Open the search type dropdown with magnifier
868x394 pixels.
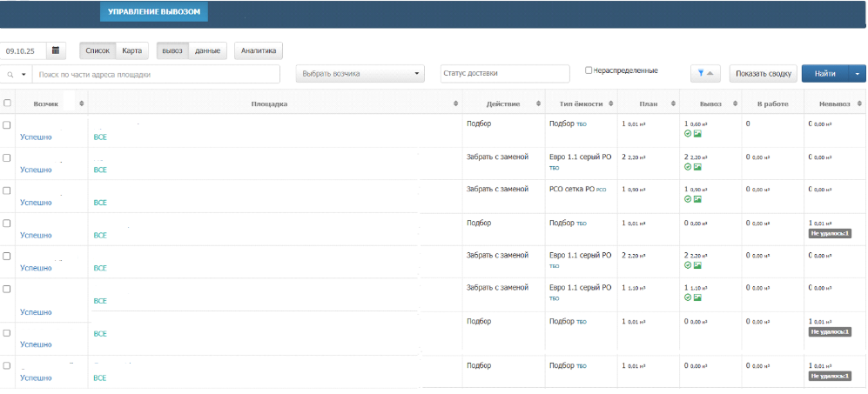[x=16, y=75]
